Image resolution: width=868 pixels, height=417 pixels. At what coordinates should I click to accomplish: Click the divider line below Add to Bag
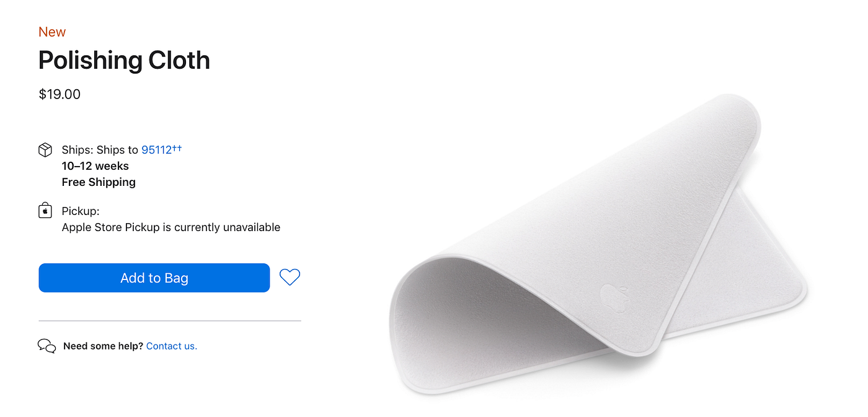(x=170, y=321)
